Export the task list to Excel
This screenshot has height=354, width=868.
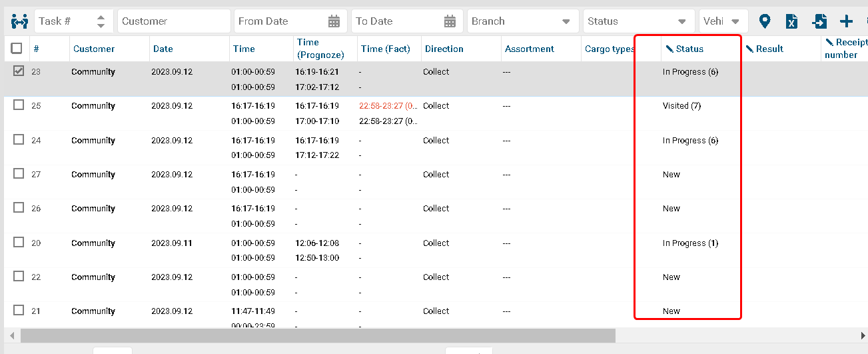tap(791, 21)
